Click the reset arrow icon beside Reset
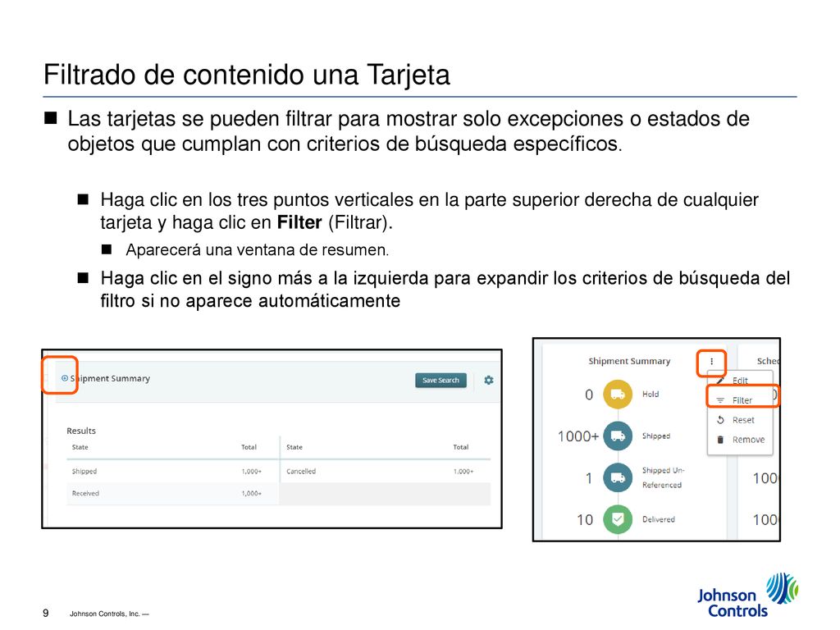The image size is (840, 630). point(720,420)
